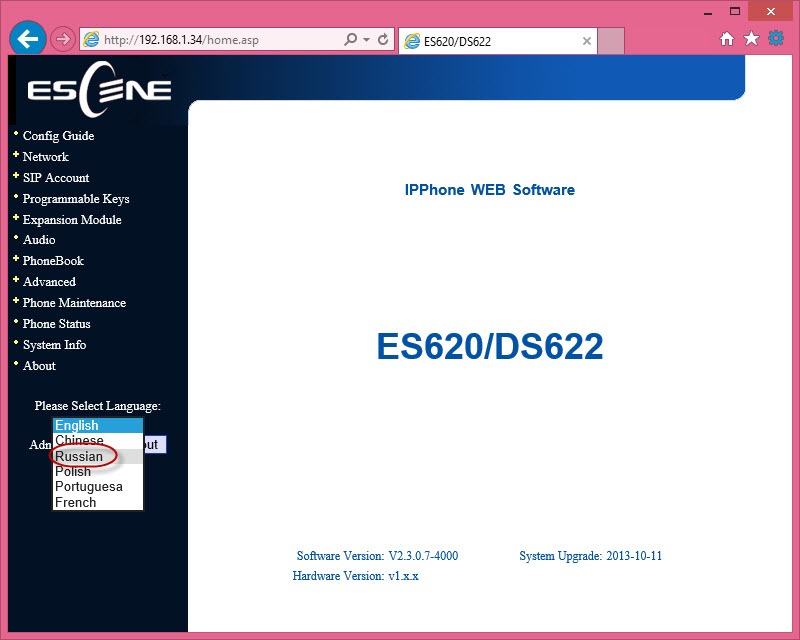Select Chinese in language list
The height and width of the screenshot is (640, 800).
[98, 440]
